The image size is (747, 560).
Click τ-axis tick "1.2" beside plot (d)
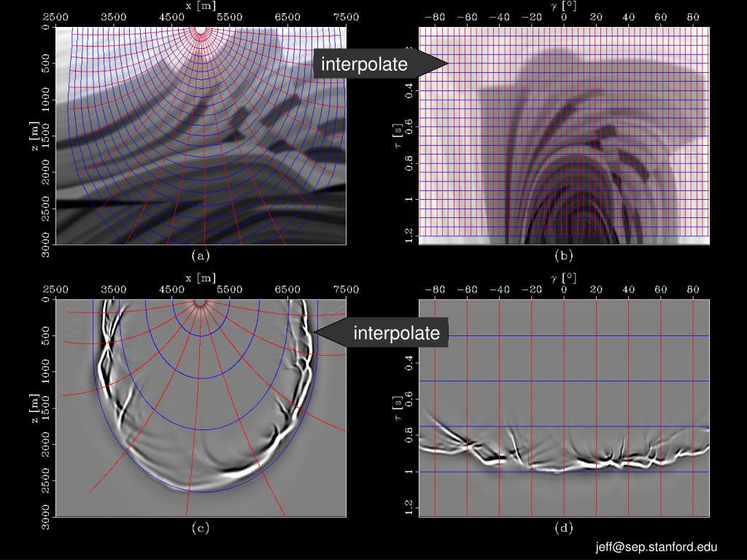point(409,508)
